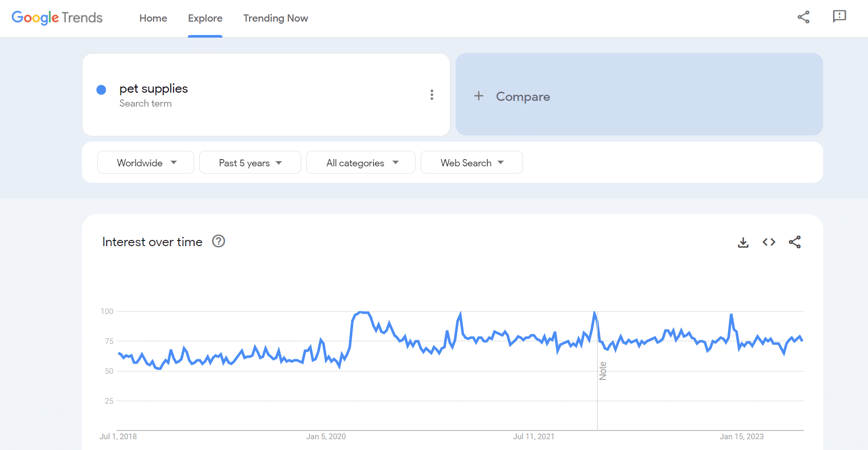
Task: Click the Google Trends logo
Action: tap(57, 18)
